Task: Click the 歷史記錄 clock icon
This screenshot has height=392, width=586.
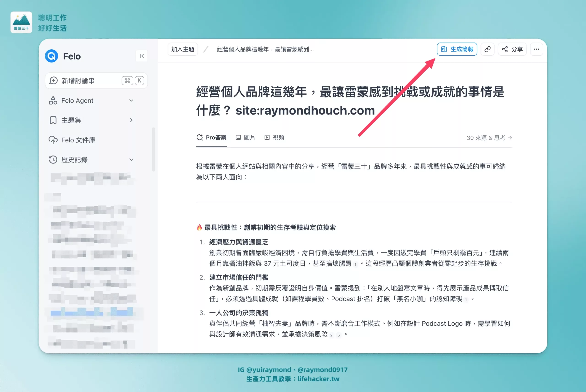Action: (53, 159)
